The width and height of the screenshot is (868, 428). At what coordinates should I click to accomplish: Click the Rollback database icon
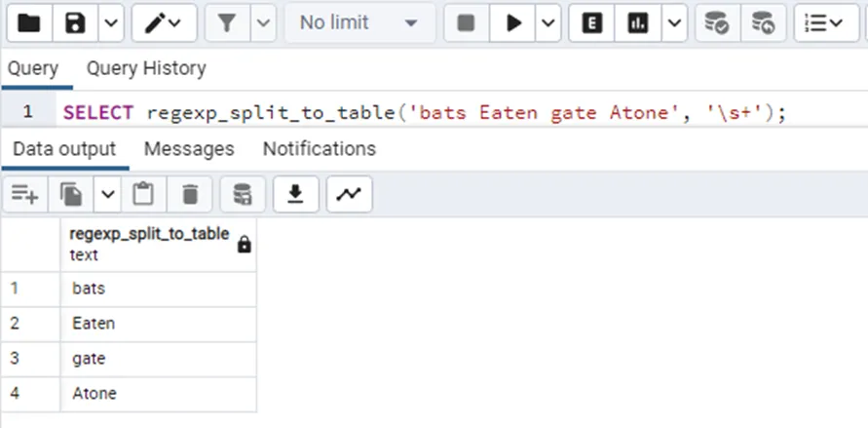tap(764, 22)
